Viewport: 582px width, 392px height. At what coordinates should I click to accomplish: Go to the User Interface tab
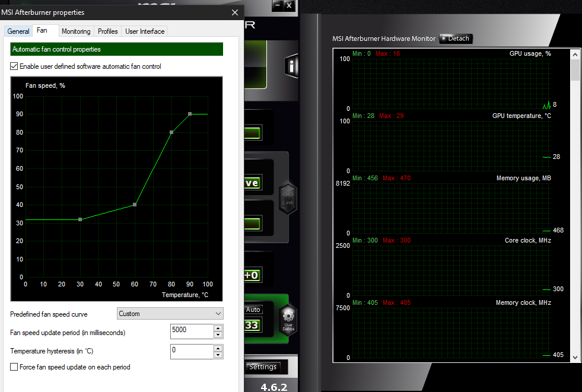(x=145, y=31)
